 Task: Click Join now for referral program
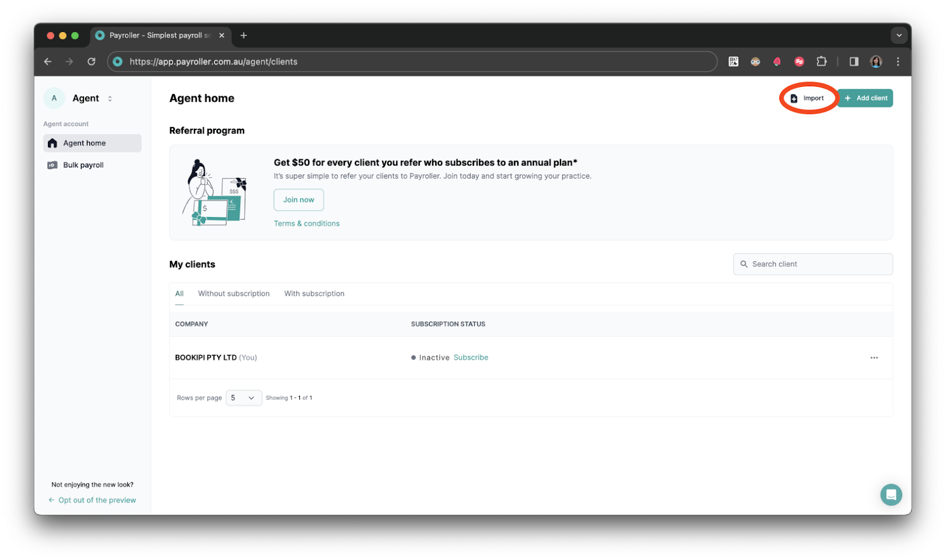pyautogui.click(x=299, y=200)
